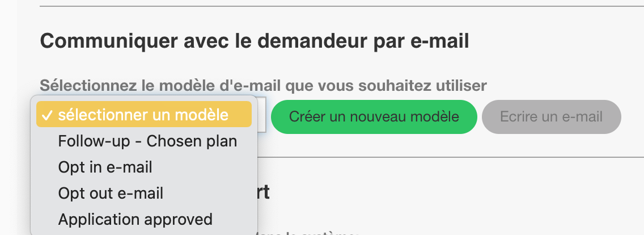Viewport: 644px width, 235px height.
Task: Reset the template list to its default entry
Action: pyautogui.click(x=144, y=115)
